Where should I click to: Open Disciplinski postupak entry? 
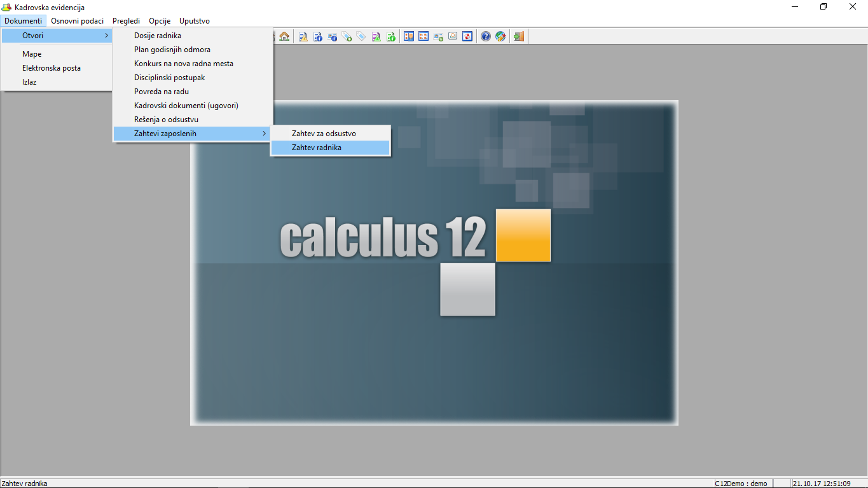click(x=191, y=78)
